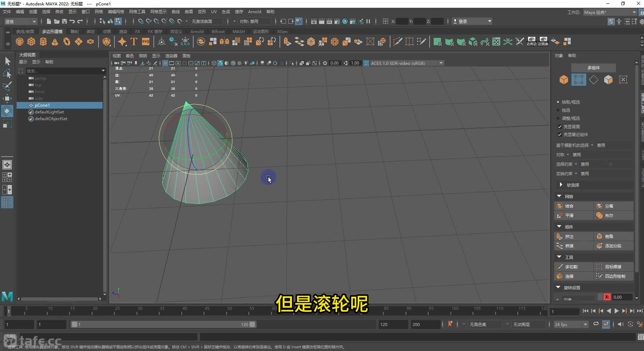Select the Select tool arrow in toolbox
This screenshot has width=644, height=351.
[7, 61]
